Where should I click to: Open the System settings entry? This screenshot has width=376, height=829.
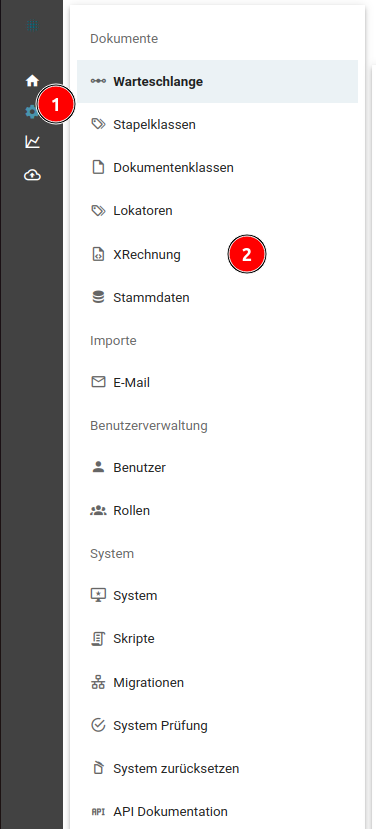[x=217, y=595]
